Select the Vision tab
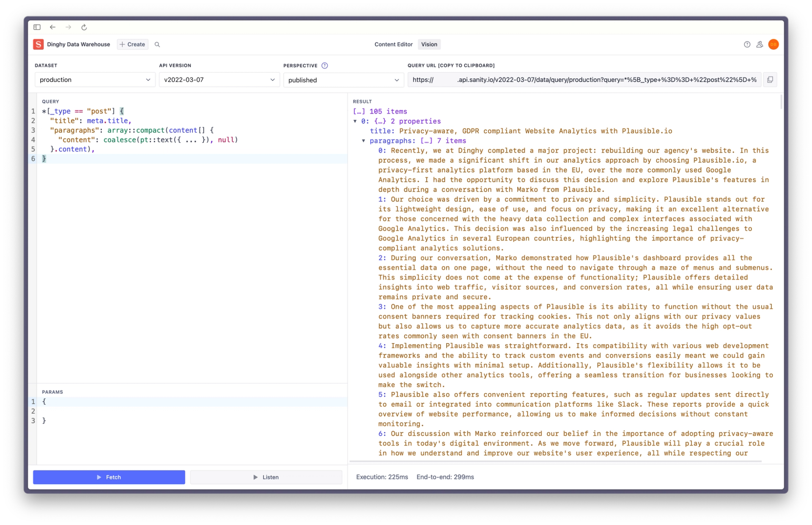The image size is (812, 525). click(x=429, y=44)
